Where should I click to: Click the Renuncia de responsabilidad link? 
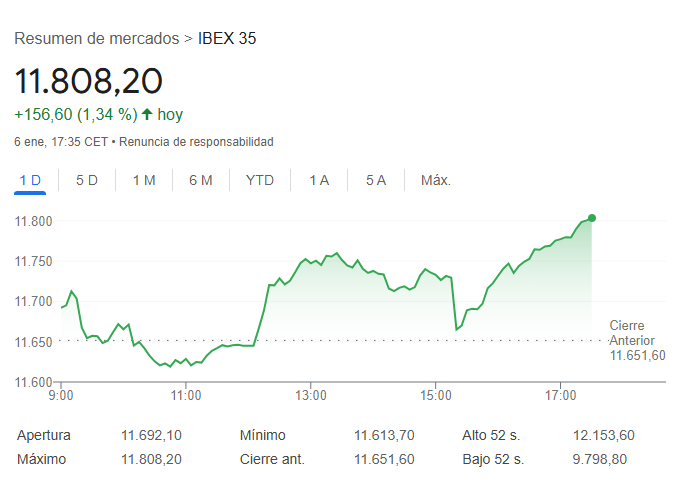pos(197,142)
